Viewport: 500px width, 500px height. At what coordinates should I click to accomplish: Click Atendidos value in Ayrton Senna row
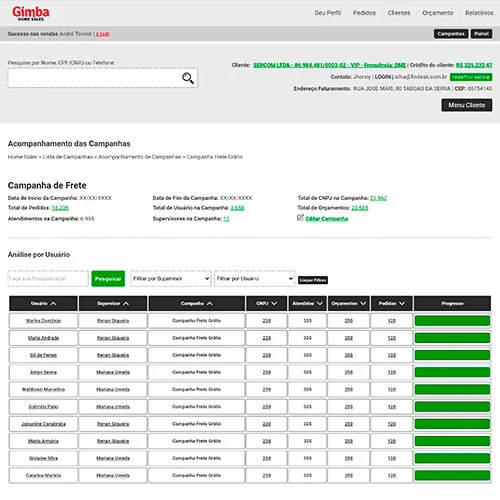coord(307,372)
